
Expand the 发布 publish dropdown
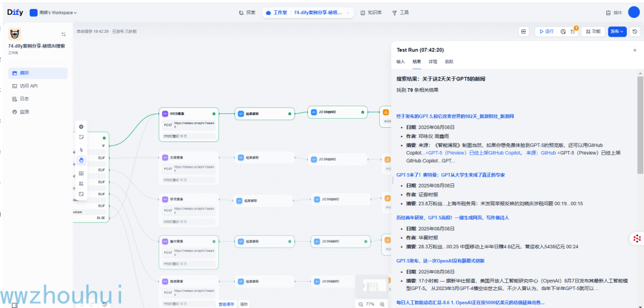point(617,32)
